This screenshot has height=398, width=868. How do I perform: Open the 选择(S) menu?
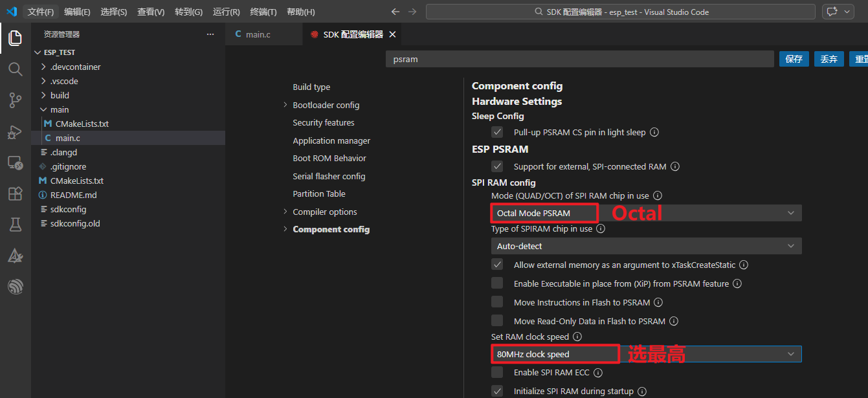tap(114, 12)
